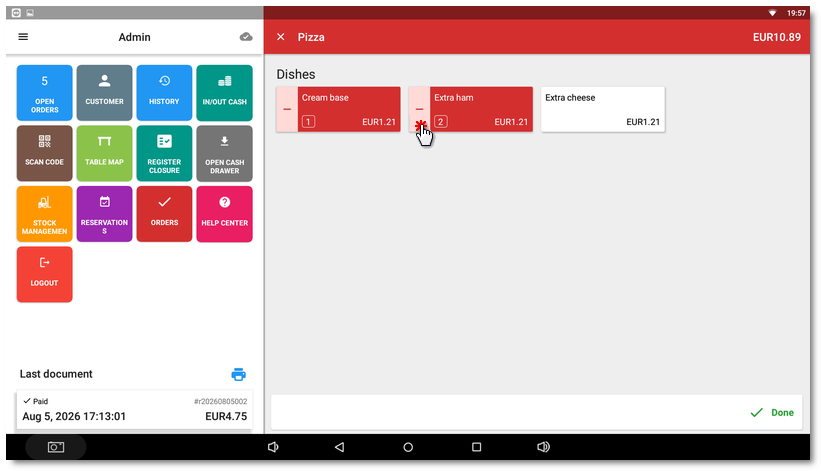Go to Stock Management tile
Viewport: 821px width, 471px height.
point(45,214)
